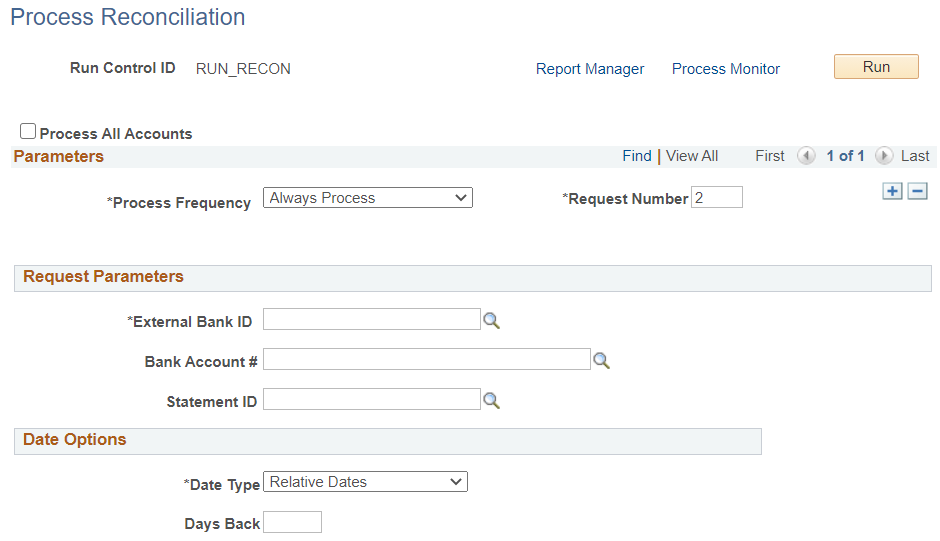Focus the Days Back field
The width and height of the screenshot is (940, 541).
(x=293, y=522)
